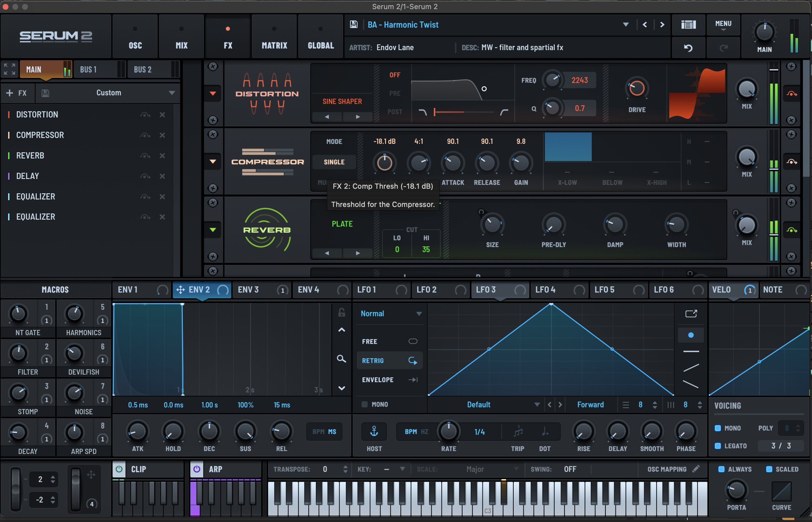The height and width of the screenshot is (522, 812).
Task: Enable the LFO MONO checkbox
Action: point(364,404)
